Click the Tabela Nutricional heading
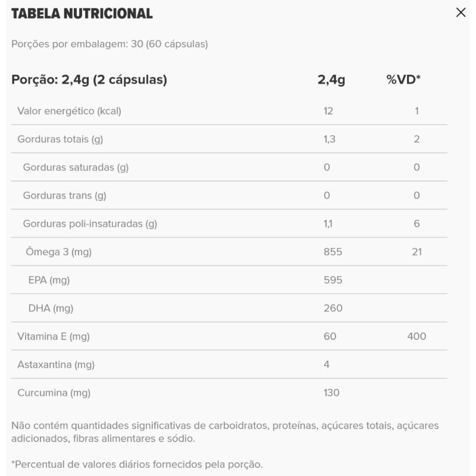The image size is (476, 476). point(82,13)
